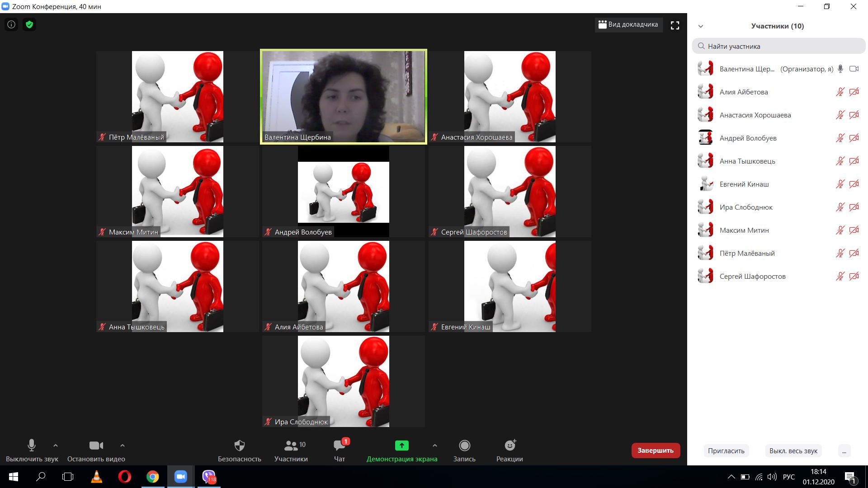The width and height of the screenshot is (868, 488).
Task: Open the more options "..." menu
Action: [844, 450]
